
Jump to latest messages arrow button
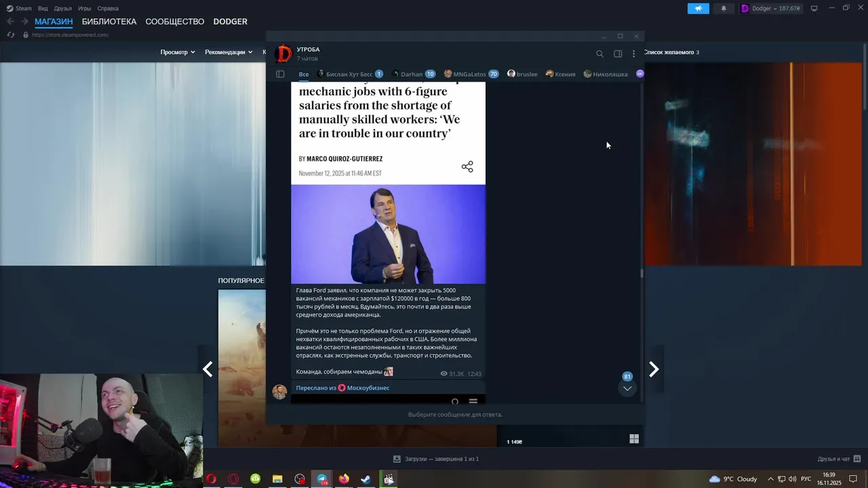point(627,388)
